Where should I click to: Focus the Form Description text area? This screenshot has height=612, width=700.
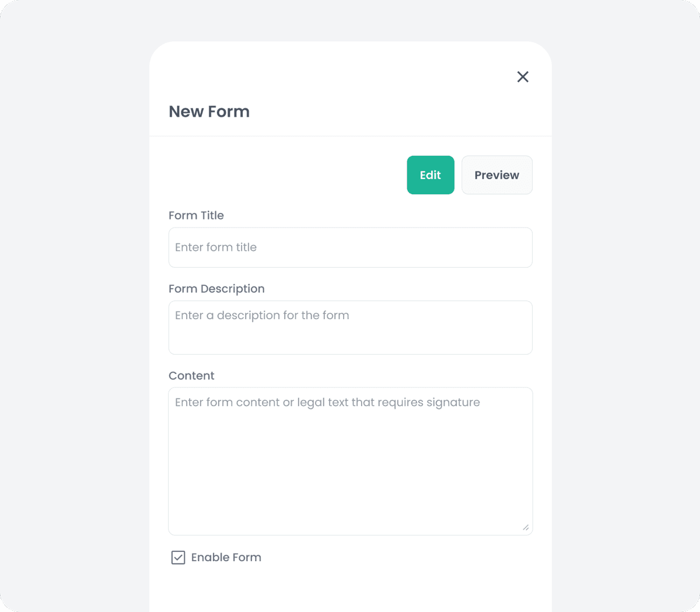[350, 327]
